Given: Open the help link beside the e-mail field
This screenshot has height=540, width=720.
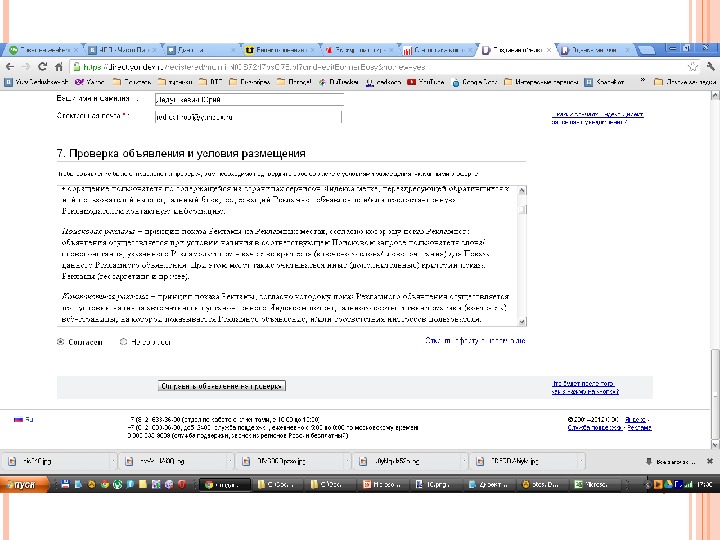Looking at the screenshot, I should [x=597, y=118].
